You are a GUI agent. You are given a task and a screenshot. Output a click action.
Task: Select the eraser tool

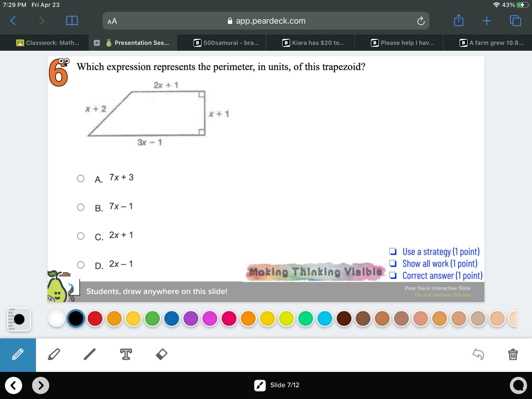click(162, 354)
